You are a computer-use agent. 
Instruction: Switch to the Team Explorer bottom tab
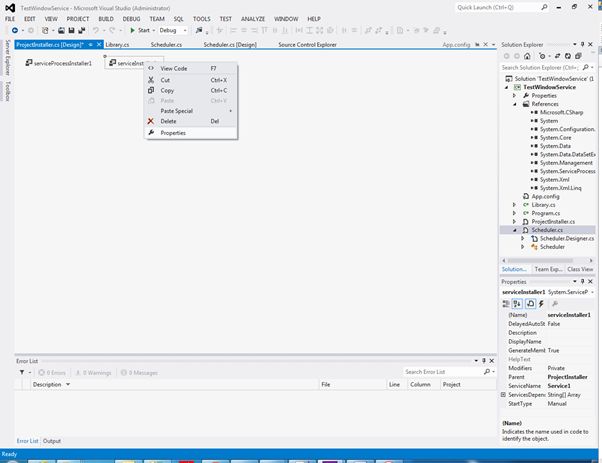coord(548,269)
